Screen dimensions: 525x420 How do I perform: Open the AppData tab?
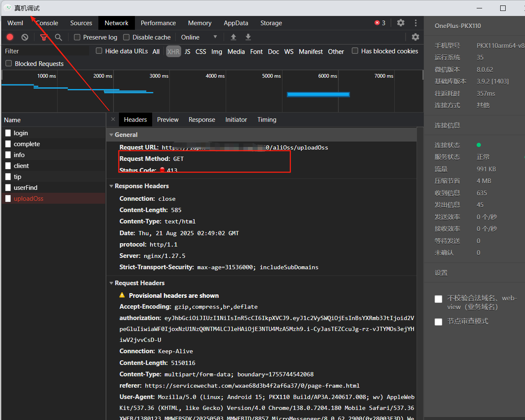[236, 23]
